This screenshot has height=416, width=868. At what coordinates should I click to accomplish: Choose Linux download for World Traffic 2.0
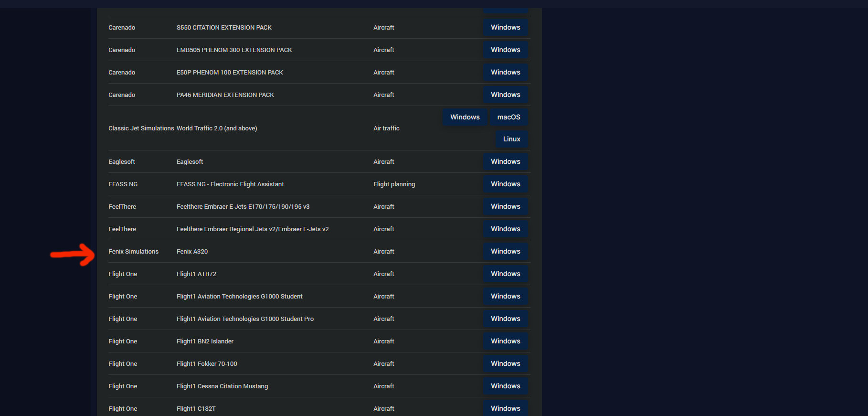[x=512, y=139]
